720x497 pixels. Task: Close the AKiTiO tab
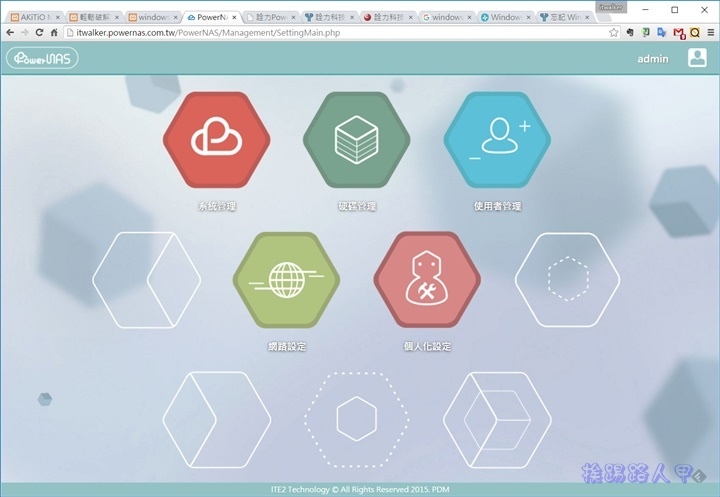[x=57, y=17]
